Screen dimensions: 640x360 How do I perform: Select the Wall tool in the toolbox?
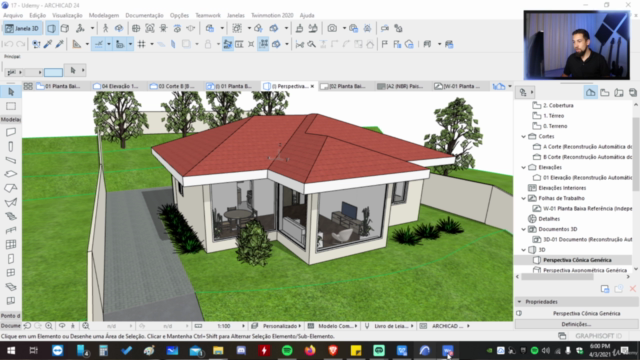(x=11, y=132)
